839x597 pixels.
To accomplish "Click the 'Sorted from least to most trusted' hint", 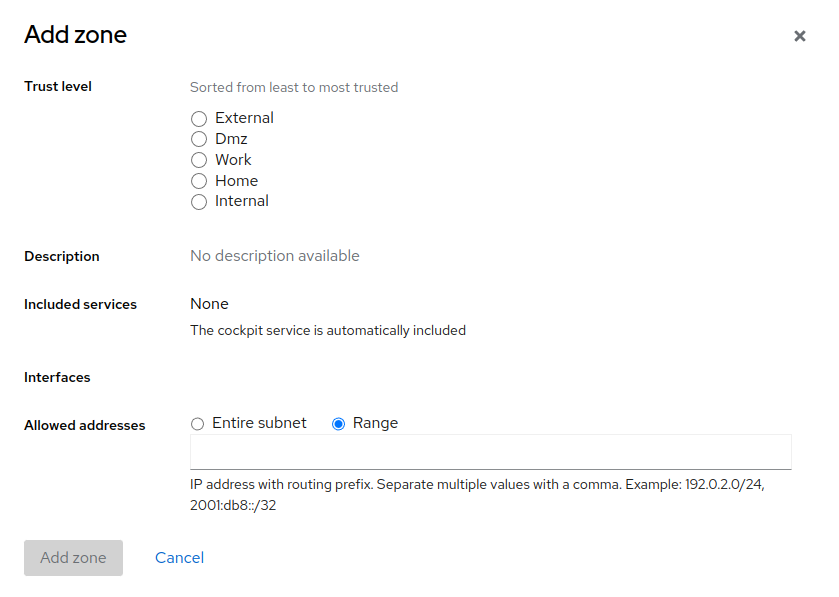I will tap(294, 88).
